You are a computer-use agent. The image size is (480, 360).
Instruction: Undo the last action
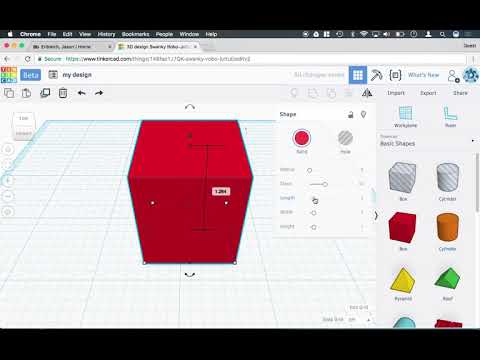(81, 93)
